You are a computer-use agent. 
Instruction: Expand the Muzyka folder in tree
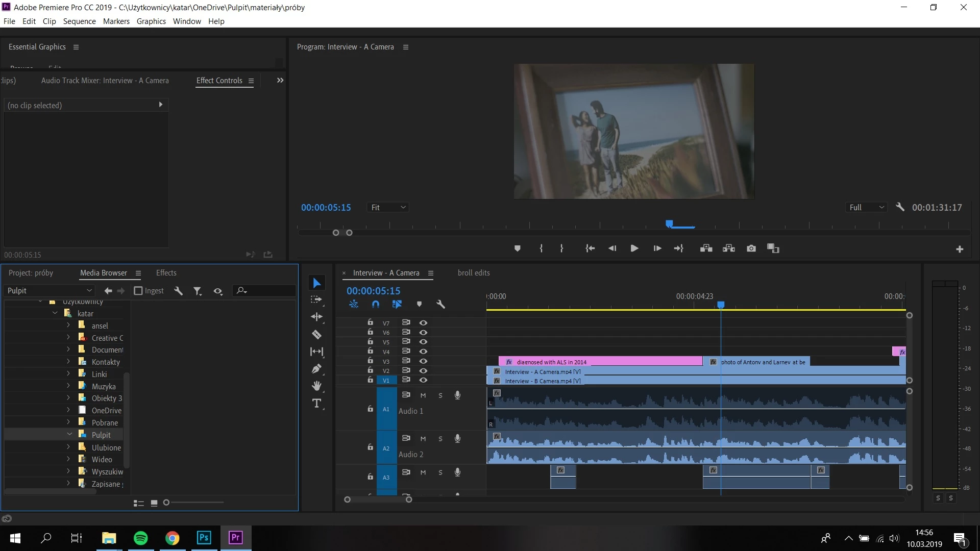click(68, 386)
